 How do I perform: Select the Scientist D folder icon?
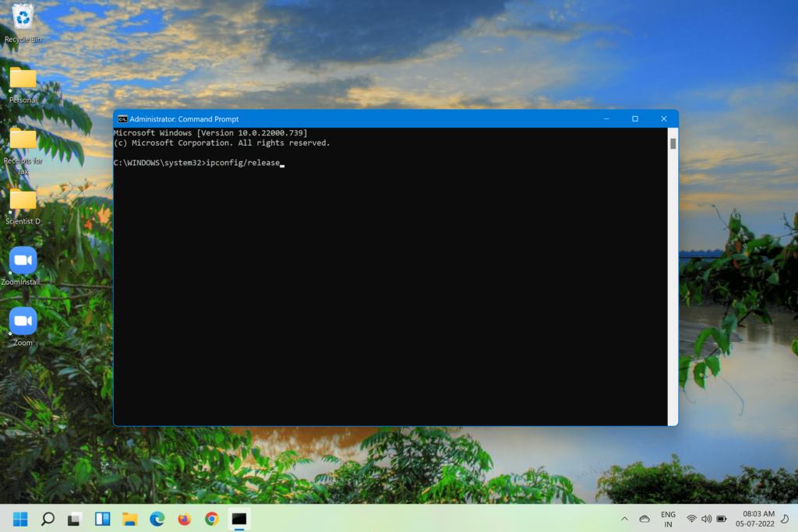pos(23,206)
